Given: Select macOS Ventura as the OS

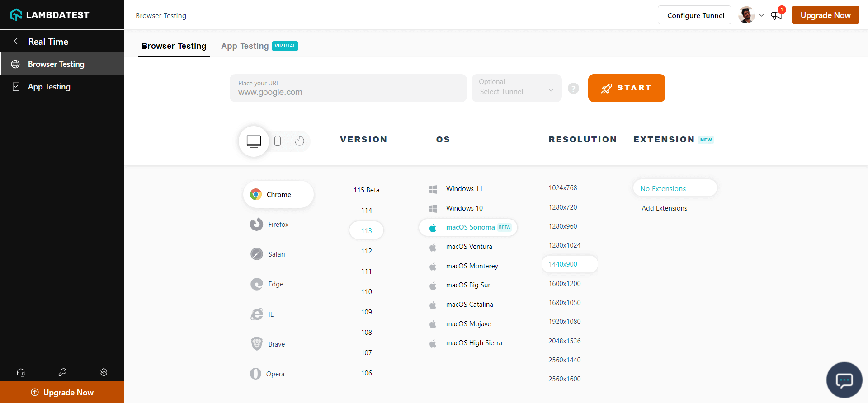Looking at the screenshot, I should pyautogui.click(x=461, y=247).
